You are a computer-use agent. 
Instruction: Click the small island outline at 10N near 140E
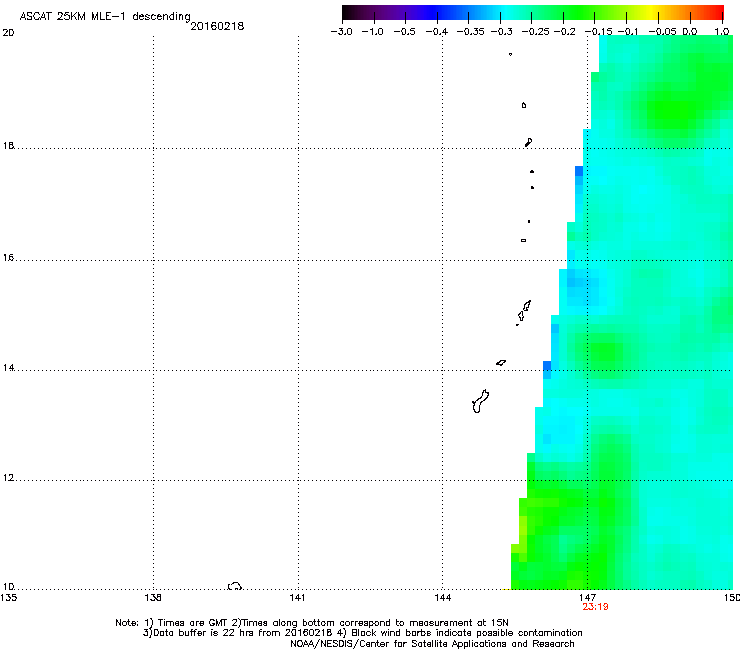point(235,586)
